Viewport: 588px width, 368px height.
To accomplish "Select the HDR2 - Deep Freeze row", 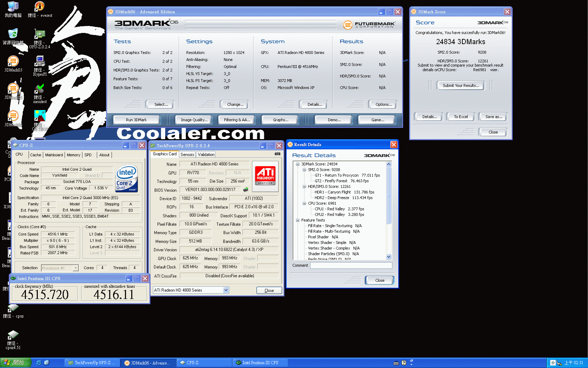I will (x=343, y=198).
